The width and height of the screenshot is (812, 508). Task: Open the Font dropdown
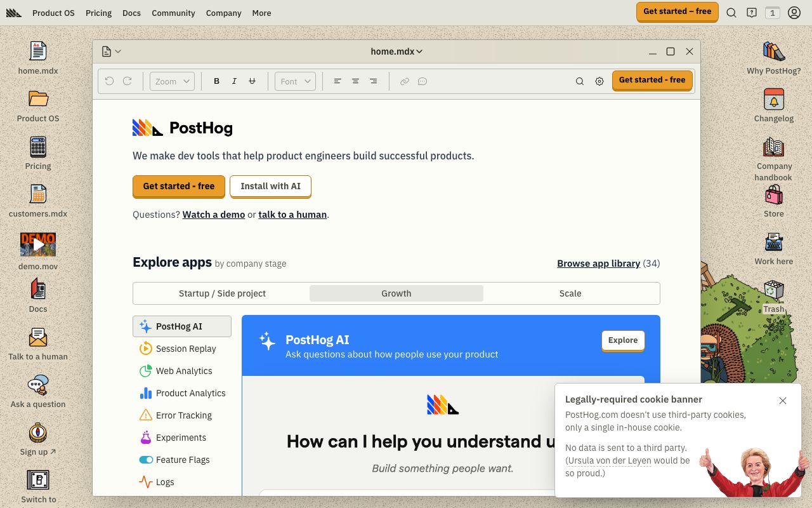pos(294,81)
